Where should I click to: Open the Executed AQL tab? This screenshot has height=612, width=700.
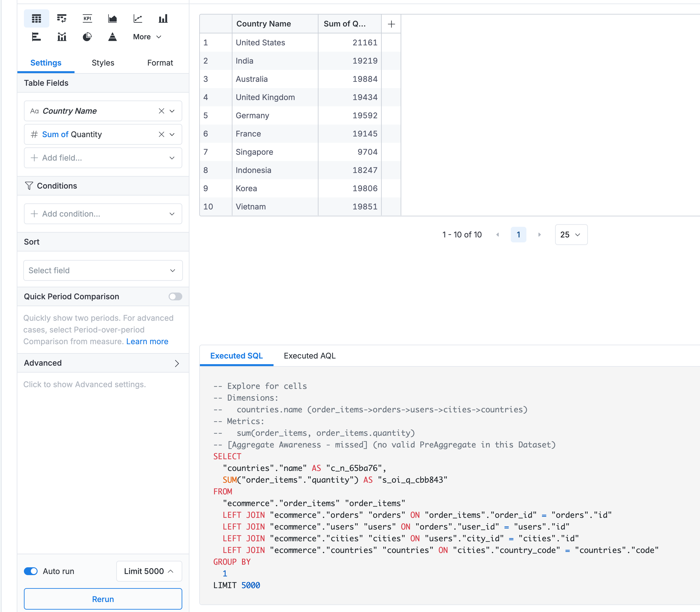[309, 356]
